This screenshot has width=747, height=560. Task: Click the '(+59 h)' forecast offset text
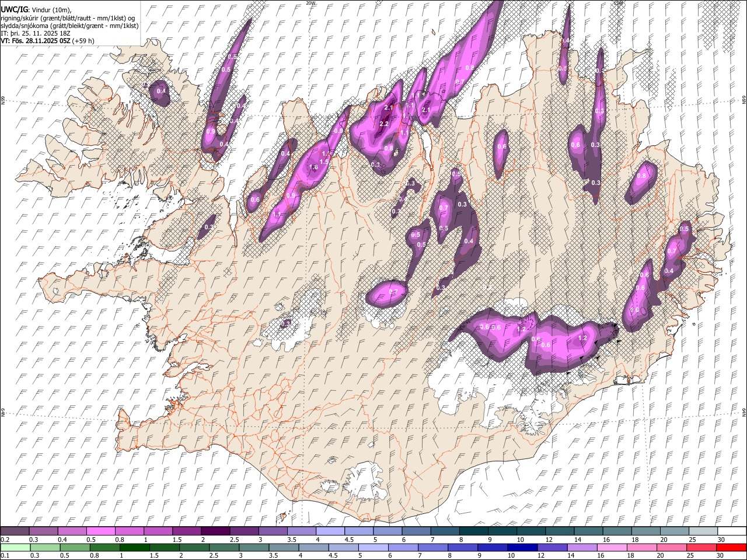pyautogui.click(x=83, y=41)
